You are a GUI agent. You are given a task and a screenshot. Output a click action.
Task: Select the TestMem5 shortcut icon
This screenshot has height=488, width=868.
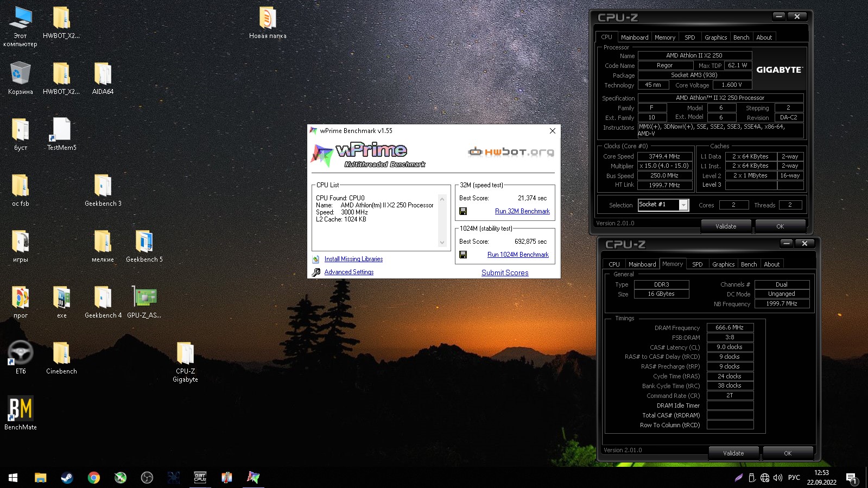click(x=61, y=134)
